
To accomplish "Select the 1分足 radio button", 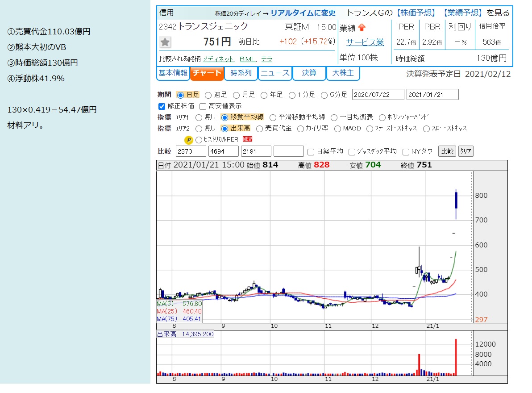I will click(292, 96).
